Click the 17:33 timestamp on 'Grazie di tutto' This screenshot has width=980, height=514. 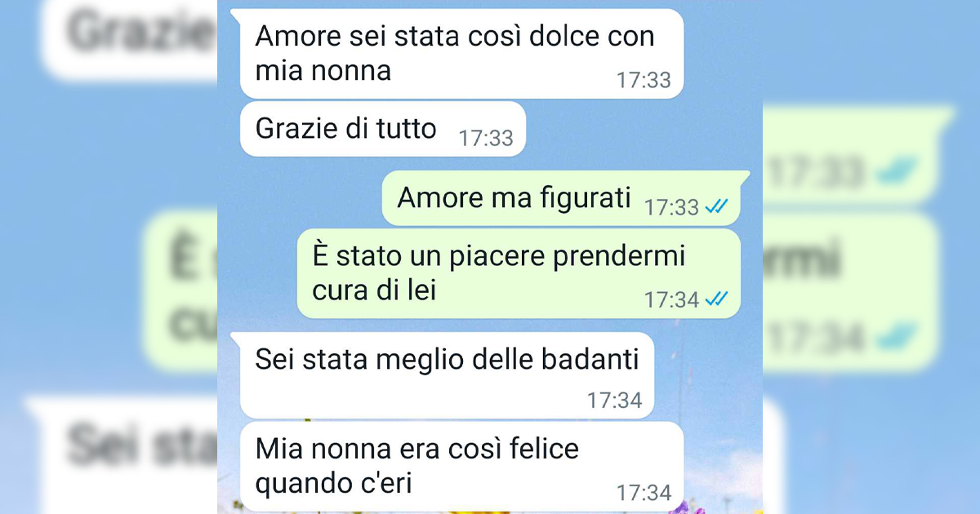click(486, 138)
